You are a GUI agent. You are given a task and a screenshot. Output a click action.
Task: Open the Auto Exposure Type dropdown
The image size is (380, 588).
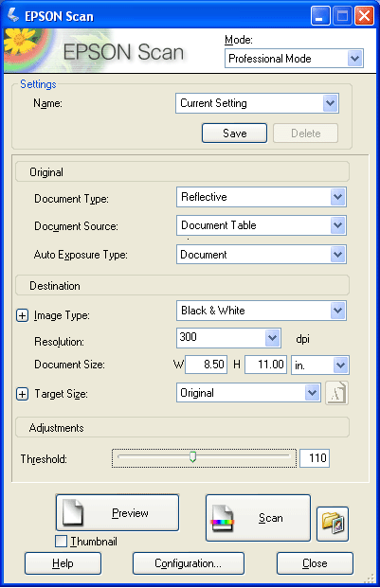(262, 255)
